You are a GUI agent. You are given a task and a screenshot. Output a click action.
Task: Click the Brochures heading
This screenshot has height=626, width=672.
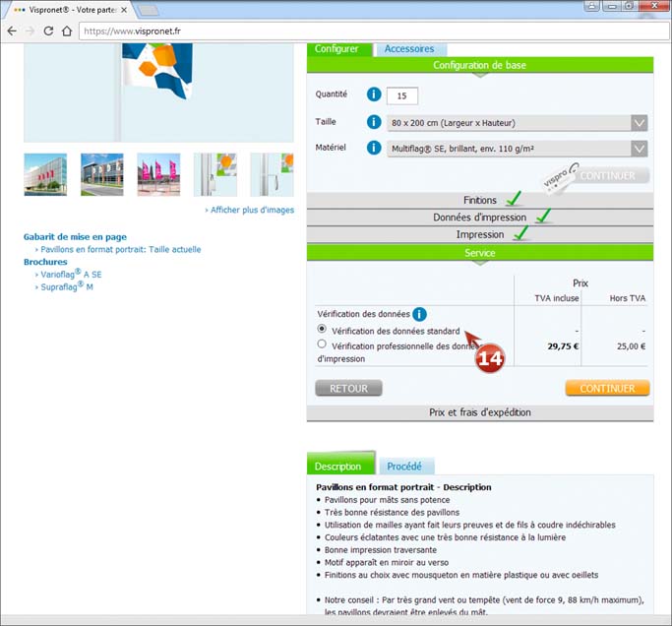pyautogui.click(x=45, y=262)
